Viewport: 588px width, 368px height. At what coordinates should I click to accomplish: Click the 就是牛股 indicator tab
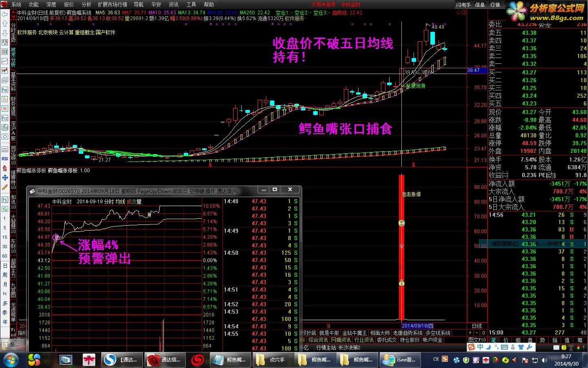329,333
